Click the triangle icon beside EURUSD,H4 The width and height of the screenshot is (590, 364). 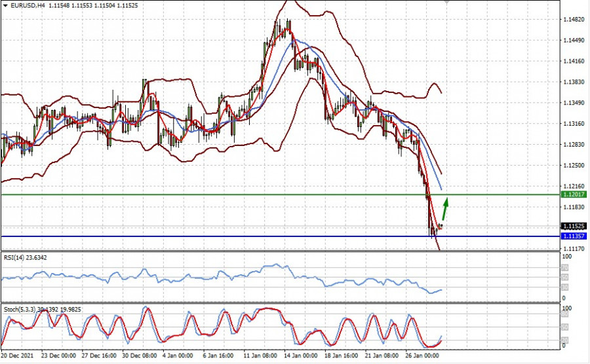coord(5,5)
